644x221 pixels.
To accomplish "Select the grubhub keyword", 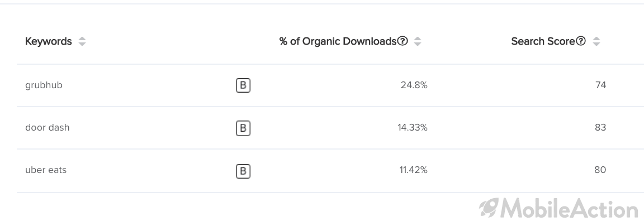I will (x=44, y=85).
